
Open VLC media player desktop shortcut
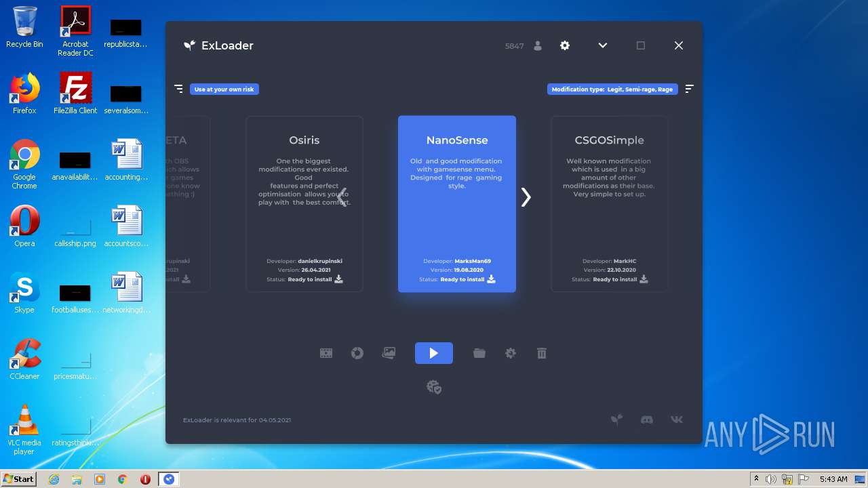(x=24, y=430)
